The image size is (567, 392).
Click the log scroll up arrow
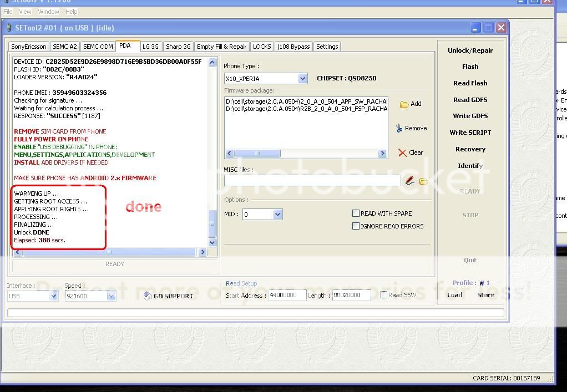(x=212, y=62)
